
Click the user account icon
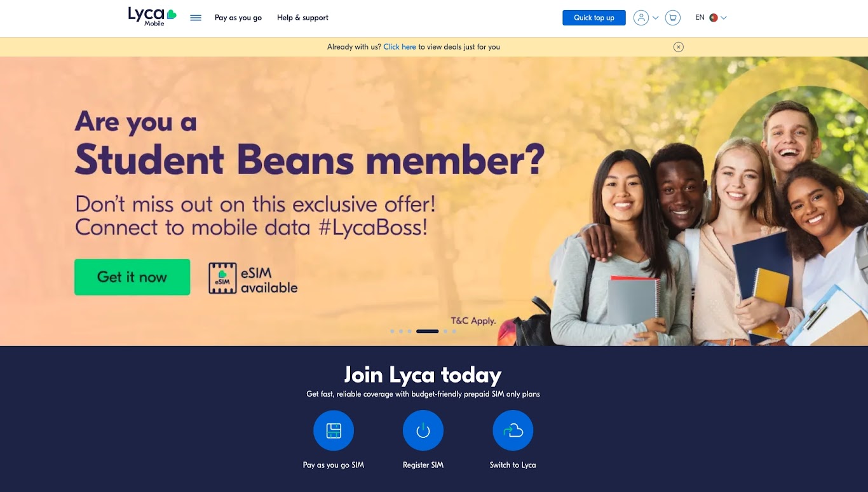641,18
